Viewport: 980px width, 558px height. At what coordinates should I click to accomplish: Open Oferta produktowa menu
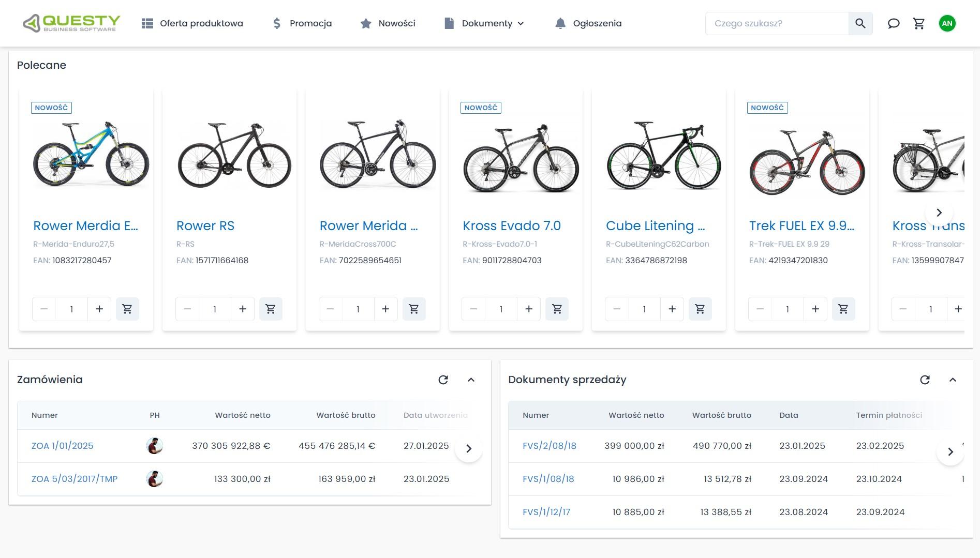point(192,23)
